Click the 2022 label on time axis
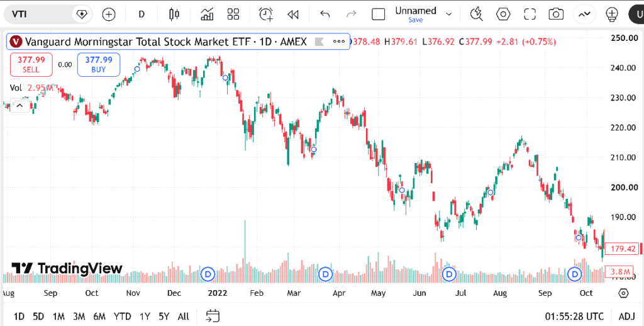644x326 pixels. click(x=218, y=293)
